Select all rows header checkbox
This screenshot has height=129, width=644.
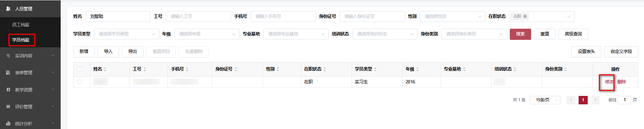coord(80,69)
